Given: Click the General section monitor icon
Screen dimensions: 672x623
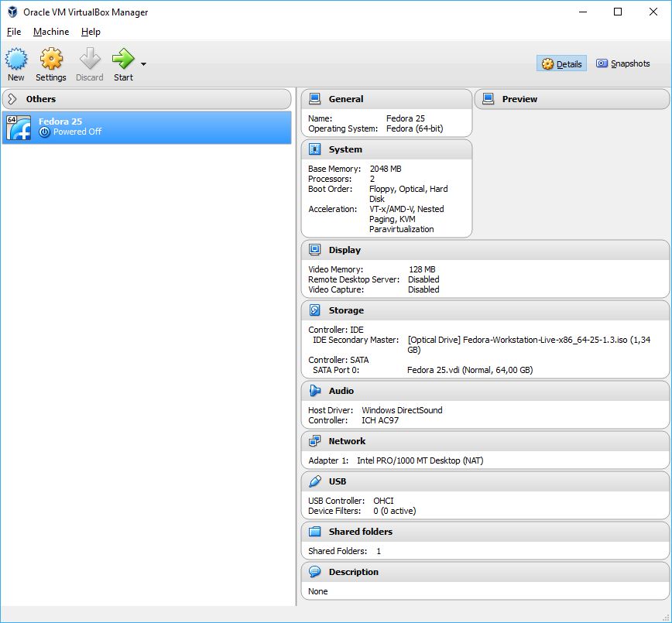Looking at the screenshot, I should (314, 99).
